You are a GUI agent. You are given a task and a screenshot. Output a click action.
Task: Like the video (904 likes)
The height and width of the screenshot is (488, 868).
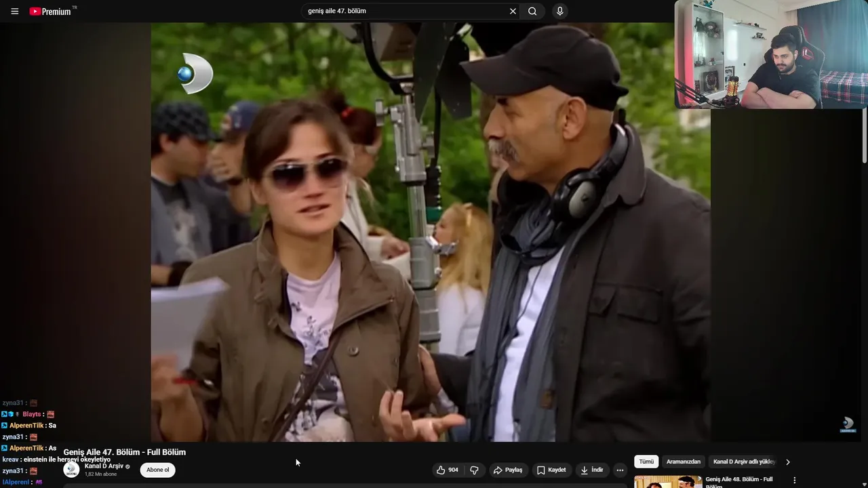[448, 470]
